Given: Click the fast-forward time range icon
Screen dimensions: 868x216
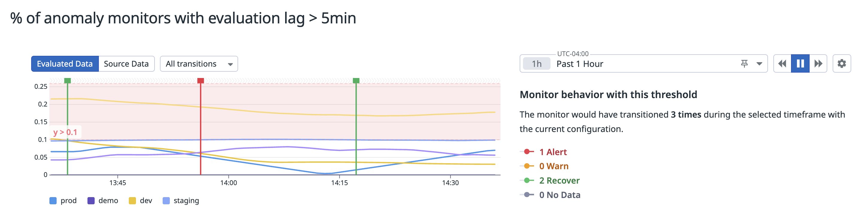Looking at the screenshot, I should click(818, 64).
